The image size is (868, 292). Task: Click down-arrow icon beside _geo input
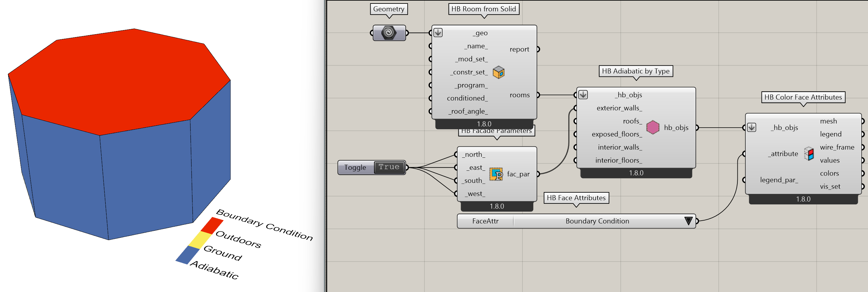(x=438, y=33)
